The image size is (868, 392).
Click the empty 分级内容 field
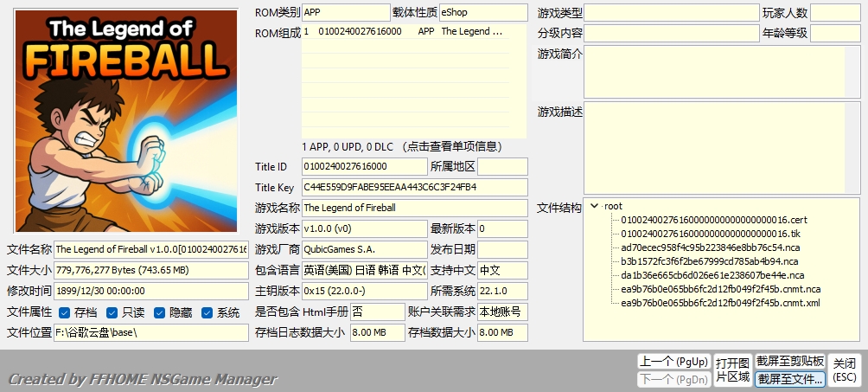tap(672, 33)
